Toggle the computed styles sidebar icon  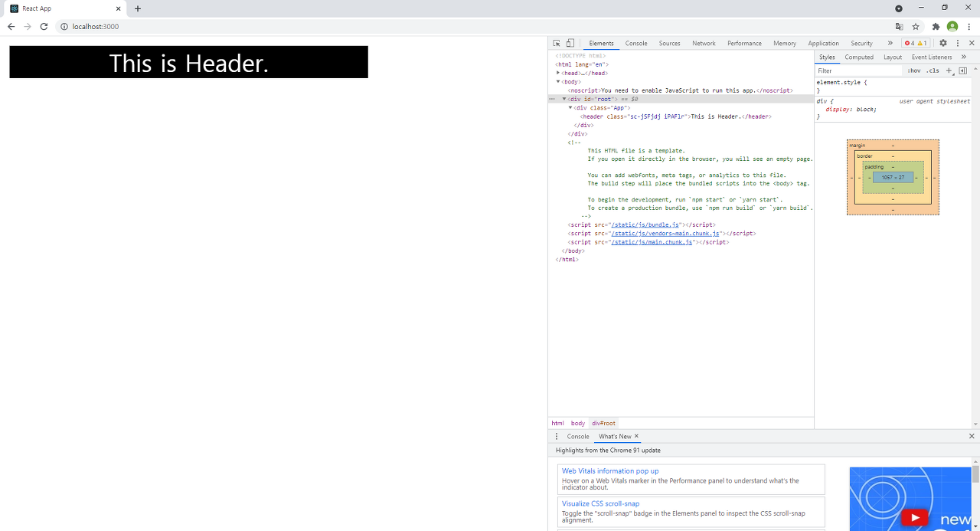(963, 70)
